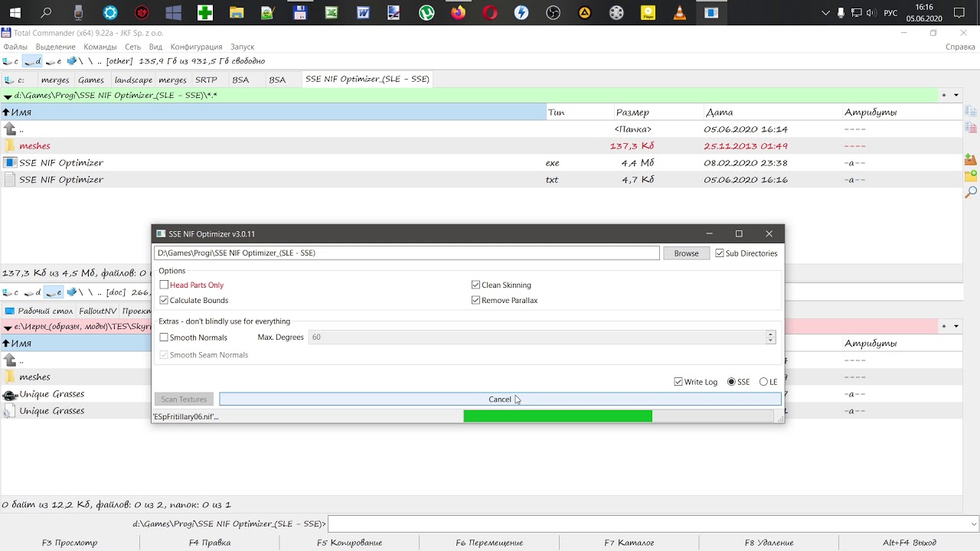Open the taskbar search magnifier

coord(47,13)
